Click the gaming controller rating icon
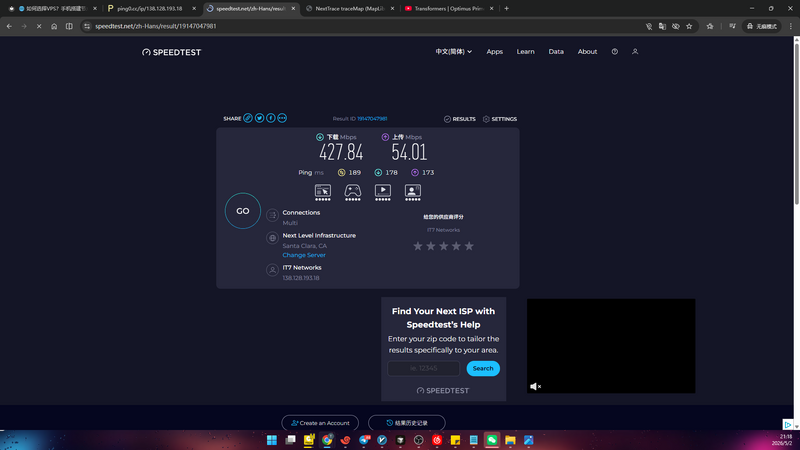Image resolution: width=800 pixels, height=450 pixels. (353, 192)
